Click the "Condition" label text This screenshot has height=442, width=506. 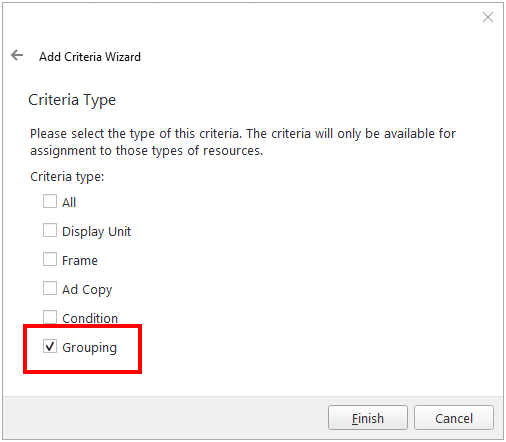coord(90,318)
